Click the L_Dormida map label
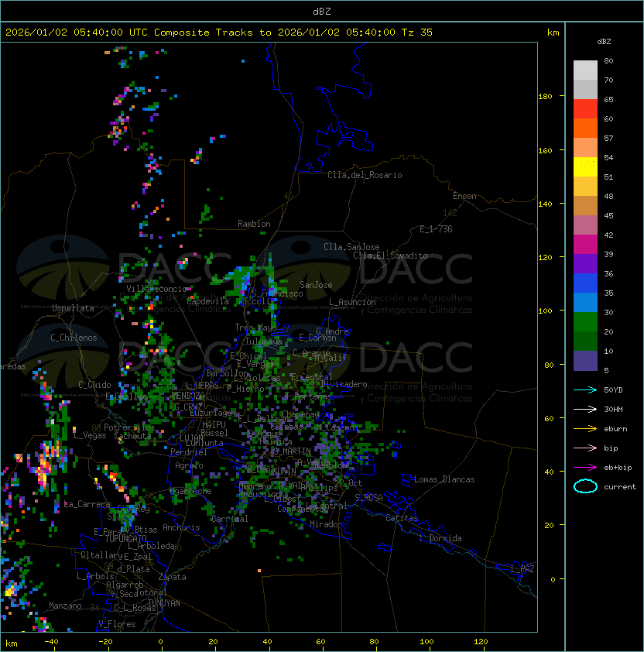This screenshot has width=644, height=652. pyautogui.click(x=440, y=538)
